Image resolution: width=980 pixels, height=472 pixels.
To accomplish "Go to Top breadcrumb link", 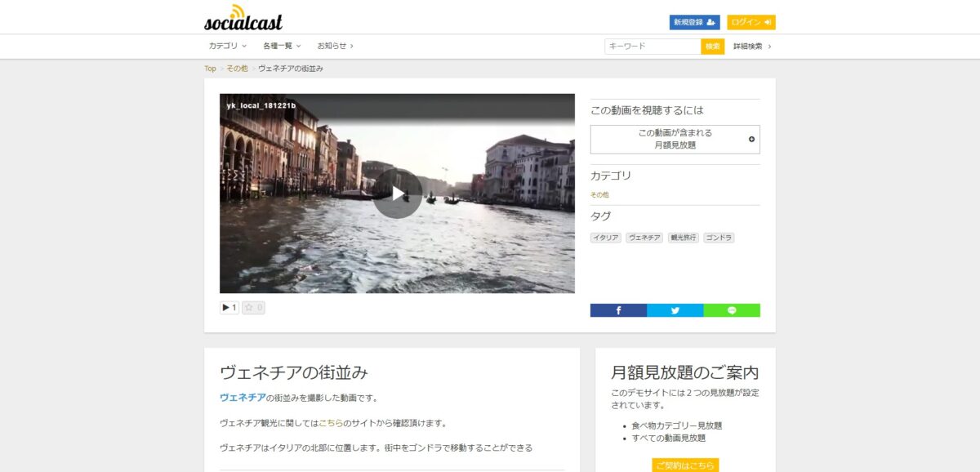I will tap(210, 69).
